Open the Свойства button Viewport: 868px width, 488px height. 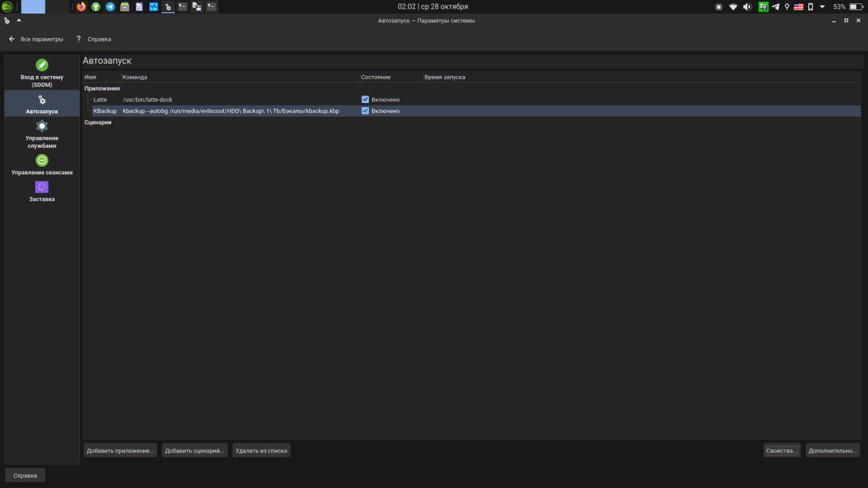[x=782, y=450]
